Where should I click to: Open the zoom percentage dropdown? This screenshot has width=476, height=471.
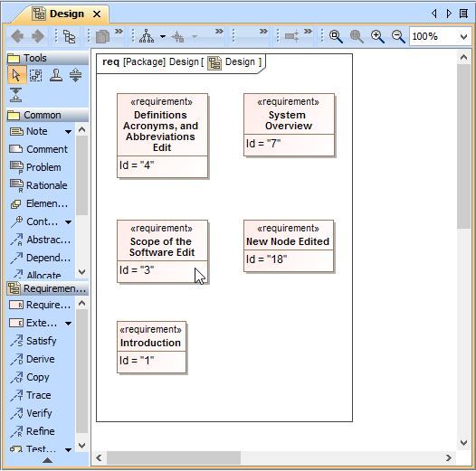click(x=463, y=37)
